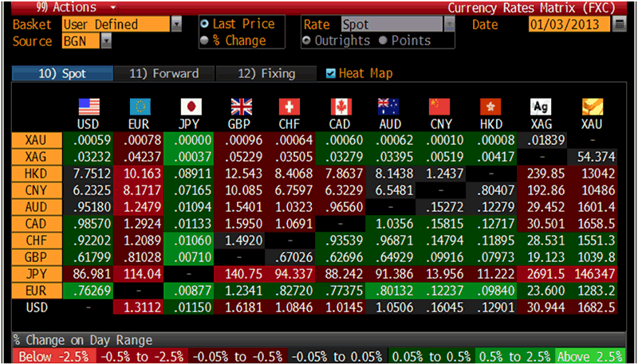Screen dimensions: 638x364
Task: Select the Last Price radio button
Action: [205, 25]
